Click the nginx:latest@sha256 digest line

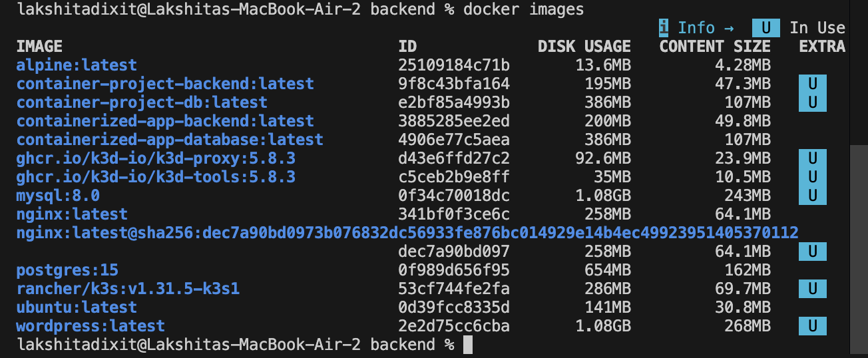point(407,233)
